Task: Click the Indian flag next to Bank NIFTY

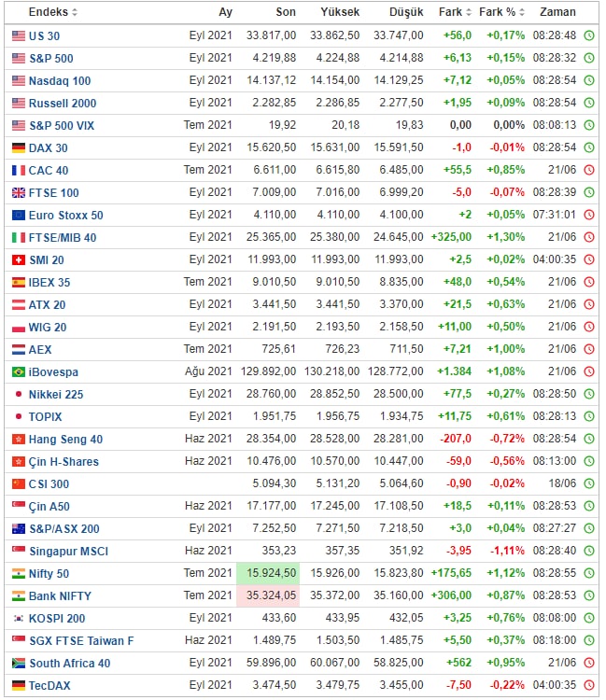Action: coord(19,595)
